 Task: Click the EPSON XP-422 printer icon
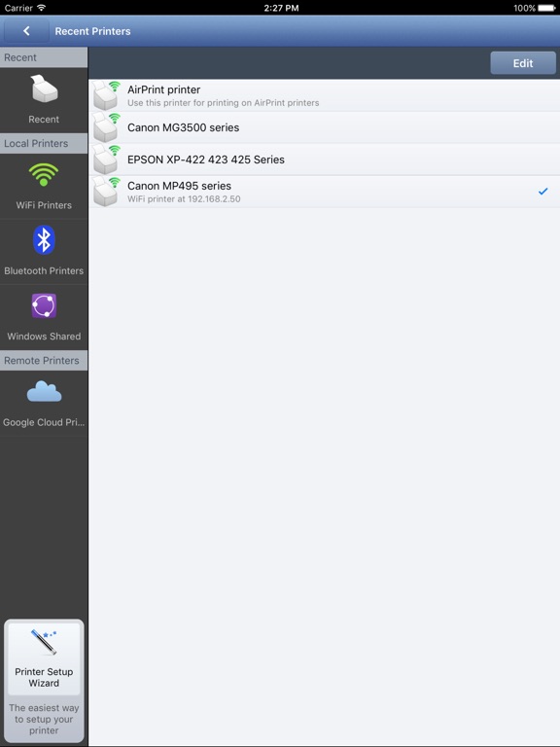(x=106, y=160)
